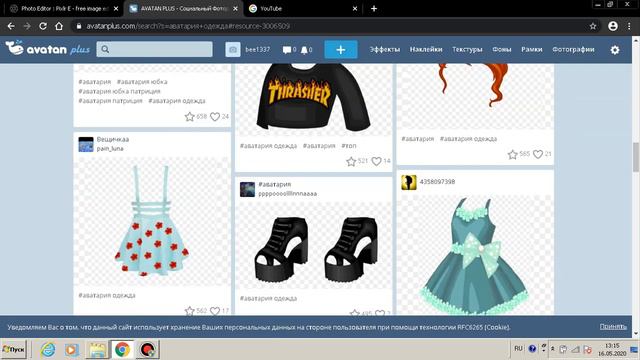Open the Наклейки menu
This screenshot has width=640, height=360.
(x=426, y=49)
